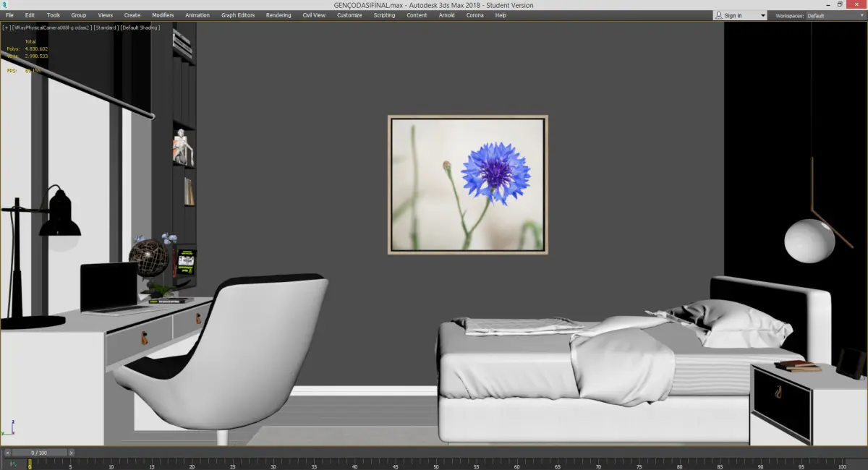
Task: Expand the Sign In dropdown arrow
Action: pyautogui.click(x=762, y=15)
